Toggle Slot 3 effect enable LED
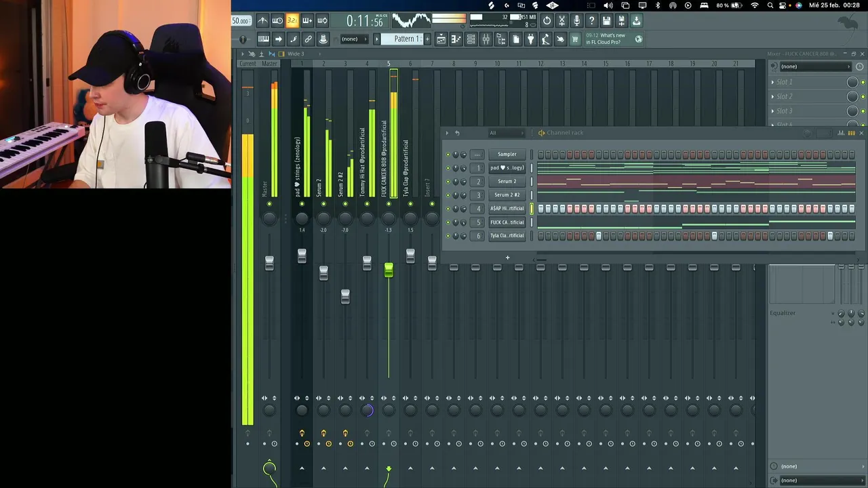The height and width of the screenshot is (488, 868). tap(863, 111)
